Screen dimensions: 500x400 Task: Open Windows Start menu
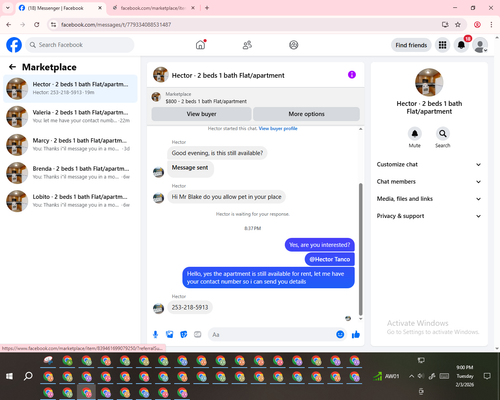pos(9,376)
